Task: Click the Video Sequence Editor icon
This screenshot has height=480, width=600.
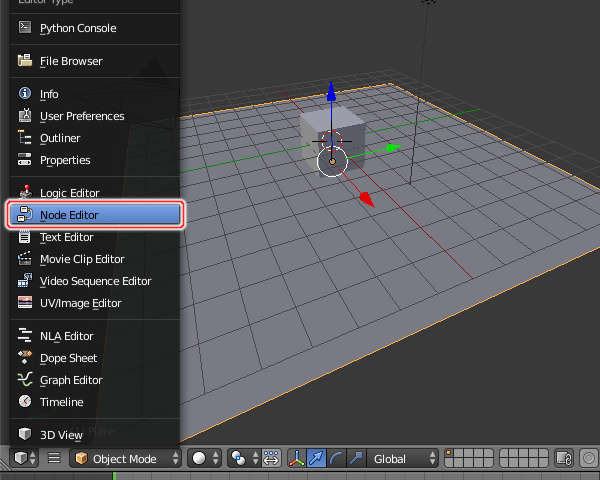Action: (25, 281)
